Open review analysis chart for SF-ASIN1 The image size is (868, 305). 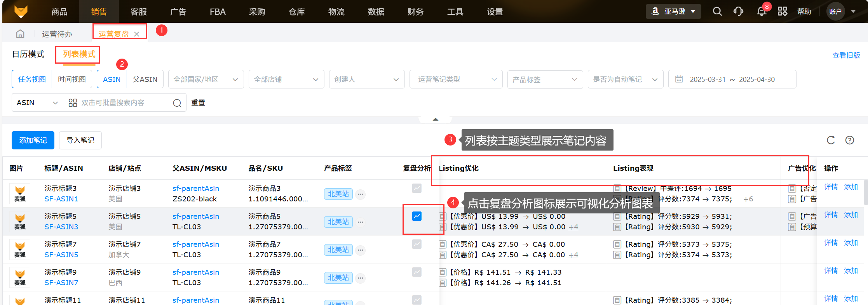(x=417, y=188)
